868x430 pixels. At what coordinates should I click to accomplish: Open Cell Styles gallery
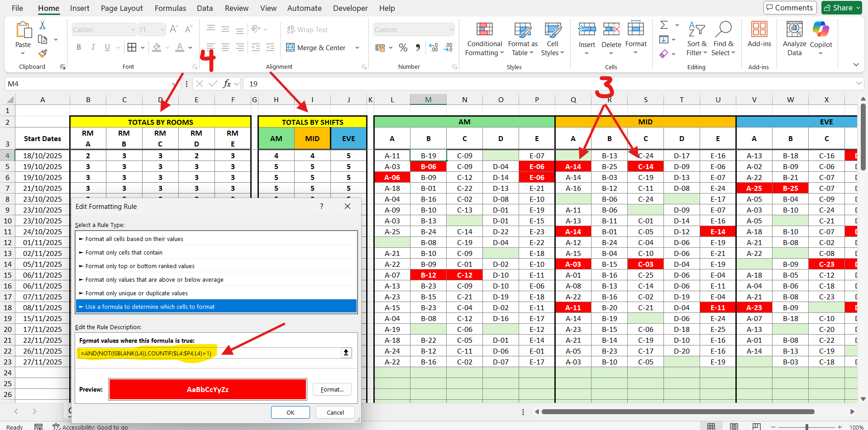coord(553,39)
